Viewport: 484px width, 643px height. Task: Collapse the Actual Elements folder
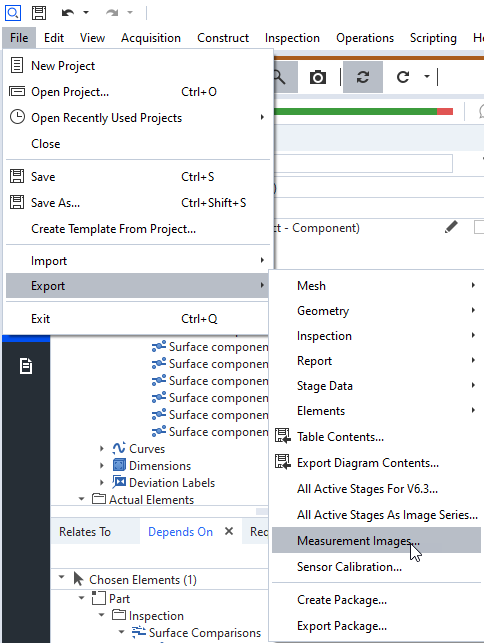[x=81, y=499]
